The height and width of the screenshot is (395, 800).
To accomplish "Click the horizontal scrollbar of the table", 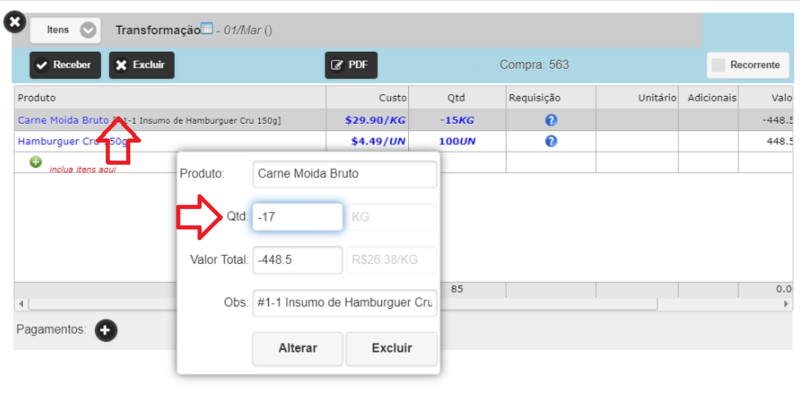I will pyautogui.click(x=343, y=304).
